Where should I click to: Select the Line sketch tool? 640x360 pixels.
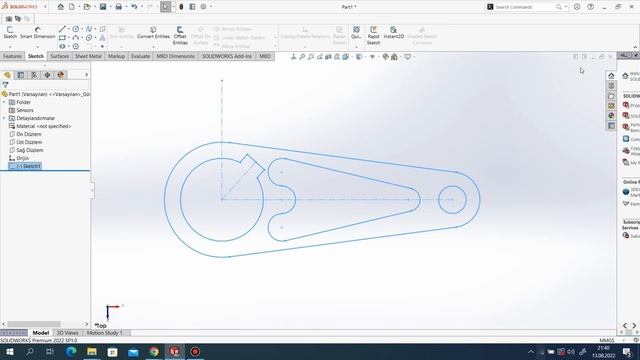[62, 29]
